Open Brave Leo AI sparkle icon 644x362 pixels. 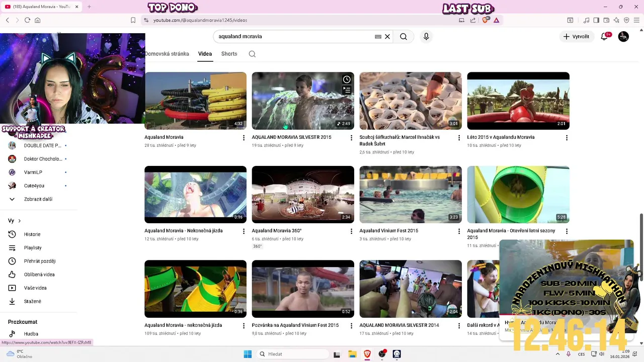point(616,20)
